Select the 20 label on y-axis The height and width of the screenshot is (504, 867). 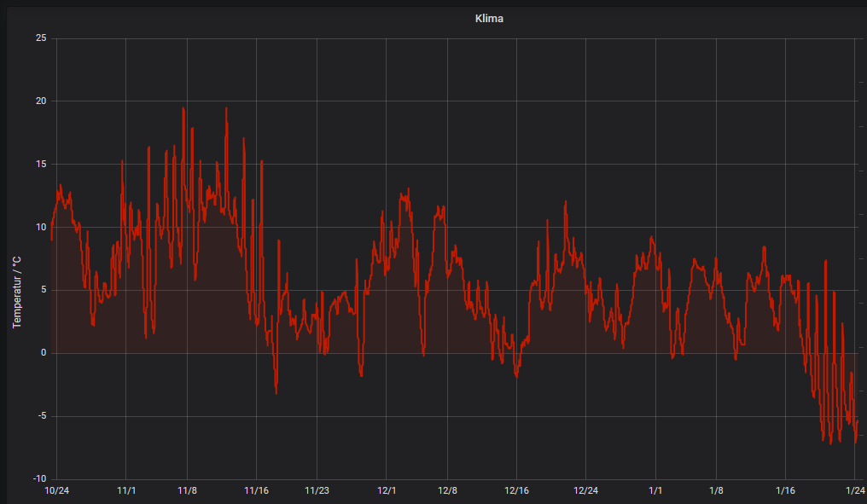41,101
